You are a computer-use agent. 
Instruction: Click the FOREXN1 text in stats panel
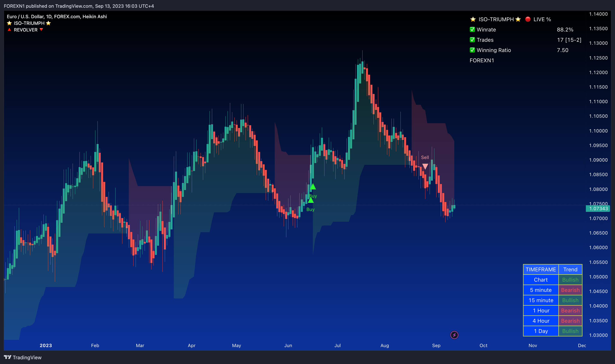coord(482,60)
